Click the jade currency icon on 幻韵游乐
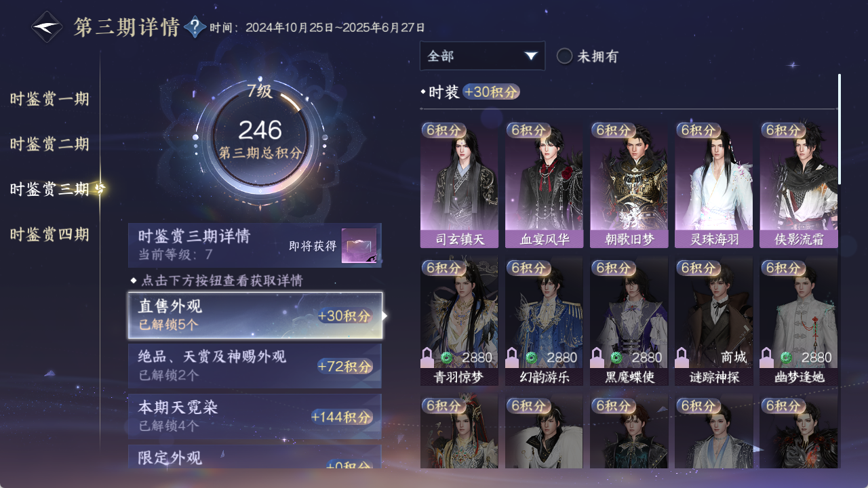The image size is (868, 488). click(531, 357)
